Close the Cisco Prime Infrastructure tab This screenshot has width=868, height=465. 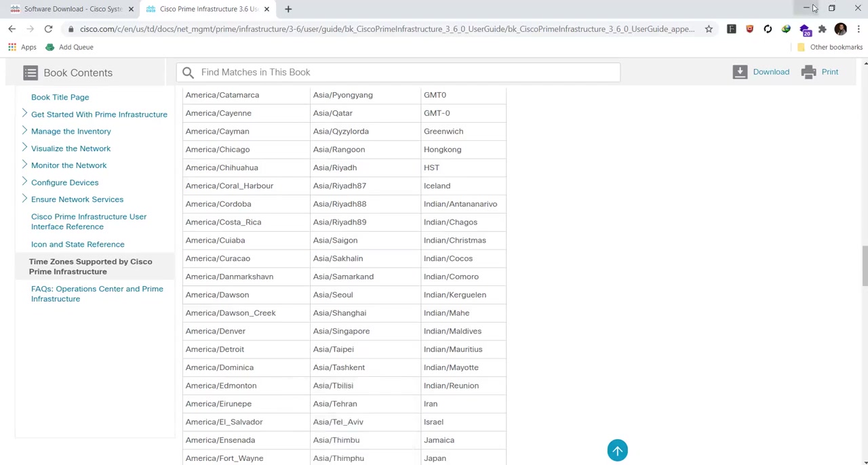tap(267, 9)
